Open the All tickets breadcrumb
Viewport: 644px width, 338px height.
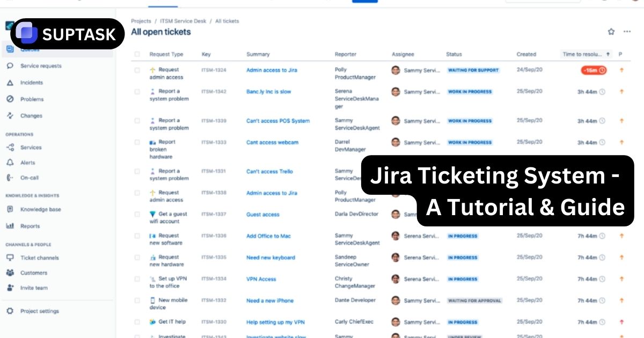[x=227, y=21]
